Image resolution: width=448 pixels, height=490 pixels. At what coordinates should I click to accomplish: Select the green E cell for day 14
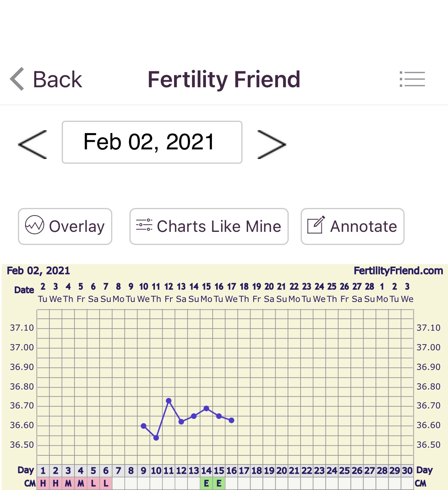pyautogui.click(x=206, y=484)
